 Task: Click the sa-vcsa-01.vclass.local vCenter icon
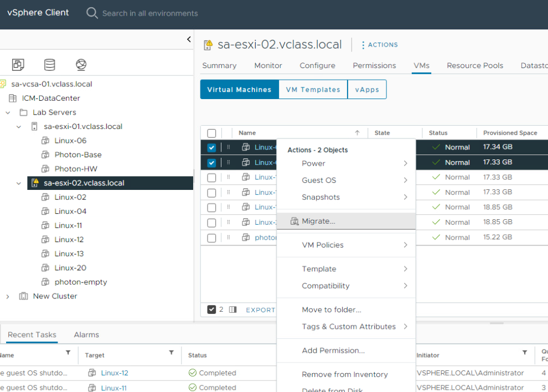click(3, 84)
